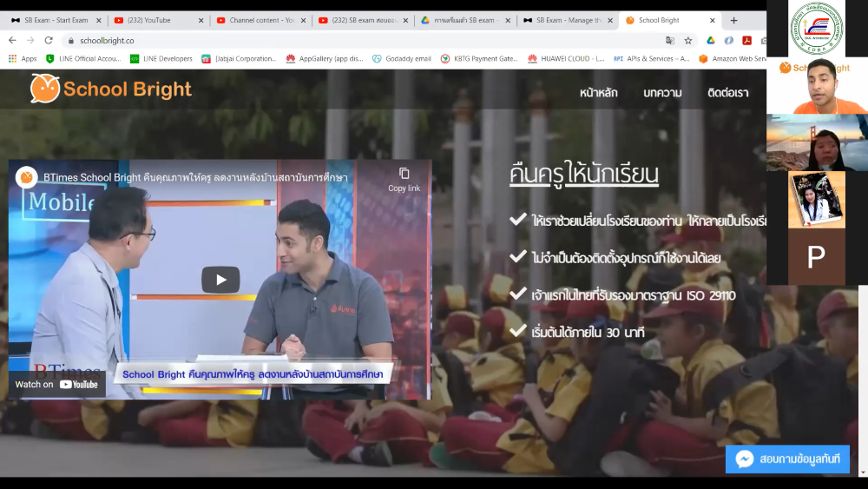
Task: Open the Messenger สอบถามข้อมูลทันที chat button
Action: (787, 459)
